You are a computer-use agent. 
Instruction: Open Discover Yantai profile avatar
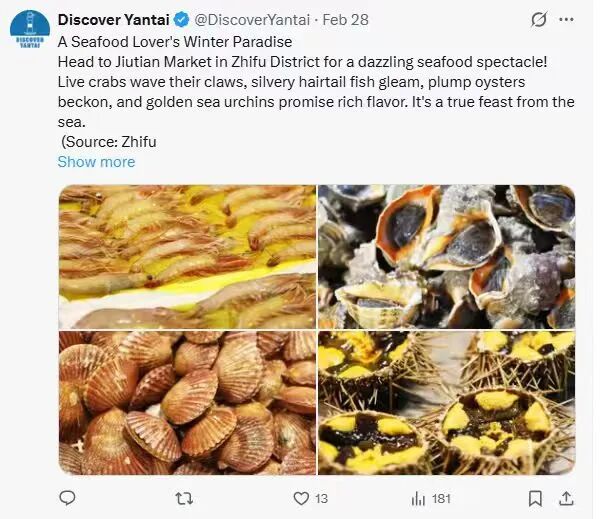click(30, 30)
